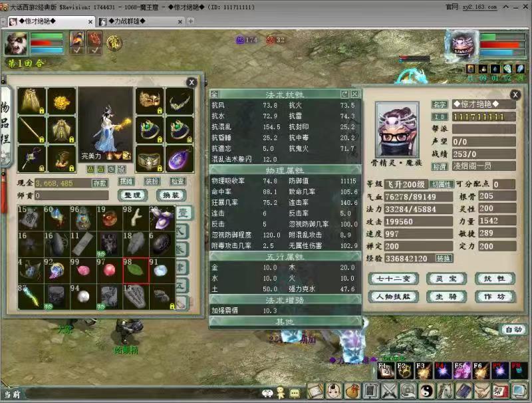
Task: Refresh via resistance panel header refresh icon
Action: [x=344, y=94]
